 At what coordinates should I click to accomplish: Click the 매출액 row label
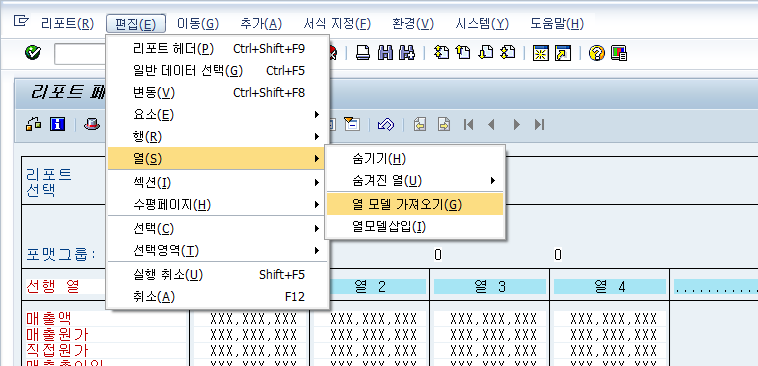(49, 318)
